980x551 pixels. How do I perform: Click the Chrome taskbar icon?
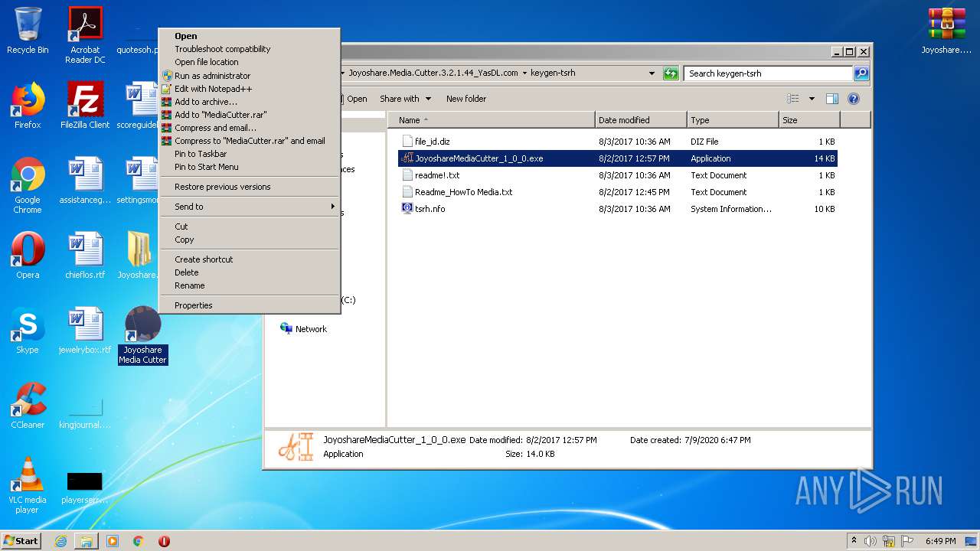[139, 541]
